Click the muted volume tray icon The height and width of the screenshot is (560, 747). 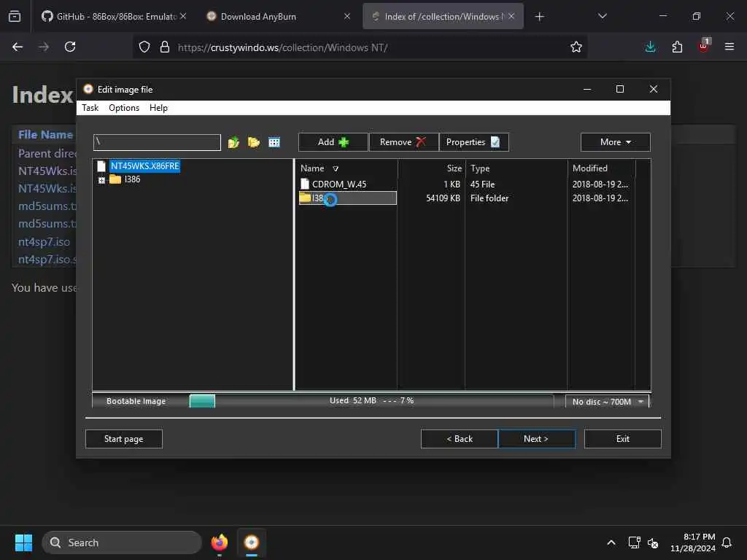click(x=653, y=542)
